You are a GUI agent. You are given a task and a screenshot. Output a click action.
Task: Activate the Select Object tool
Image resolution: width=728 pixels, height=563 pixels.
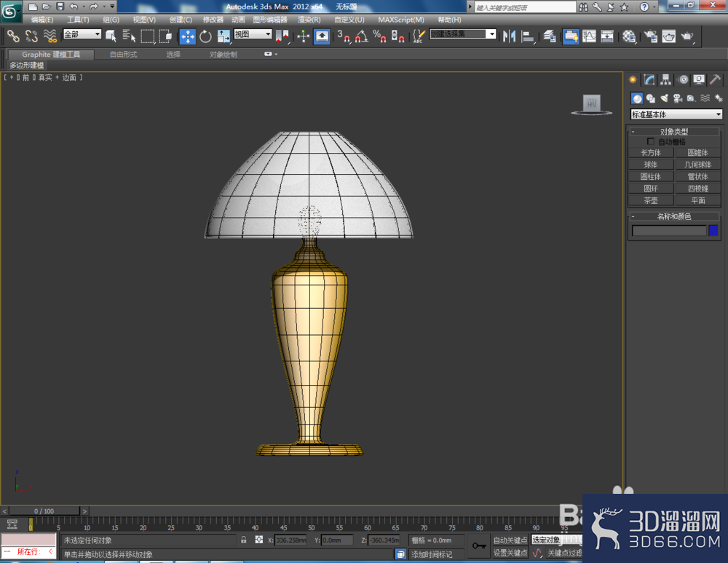coord(111,36)
